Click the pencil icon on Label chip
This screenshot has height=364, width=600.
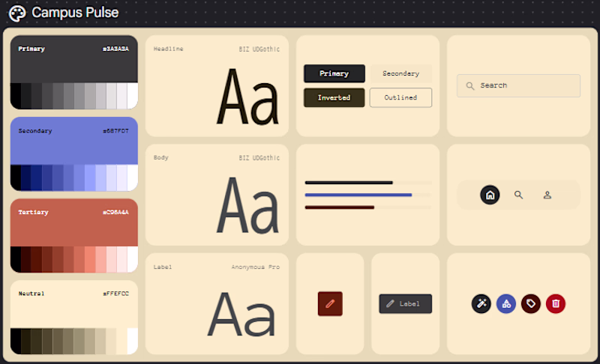pyautogui.click(x=390, y=303)
